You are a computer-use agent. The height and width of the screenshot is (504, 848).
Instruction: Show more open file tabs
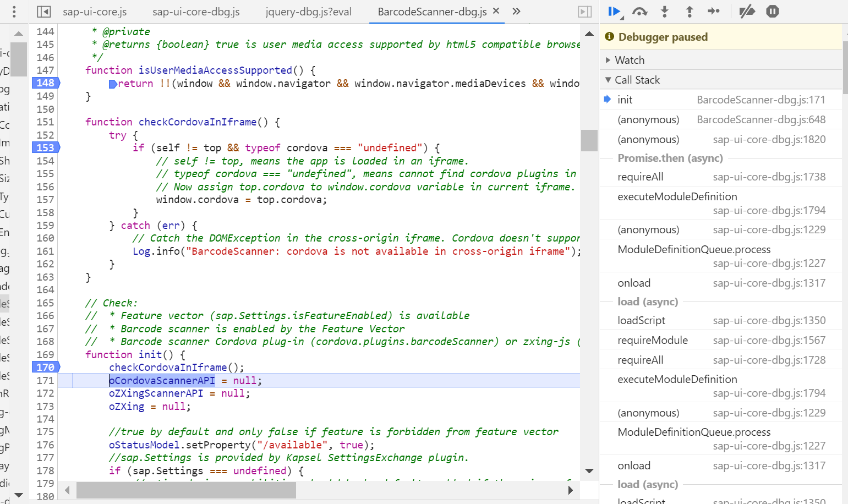point(516,11)
